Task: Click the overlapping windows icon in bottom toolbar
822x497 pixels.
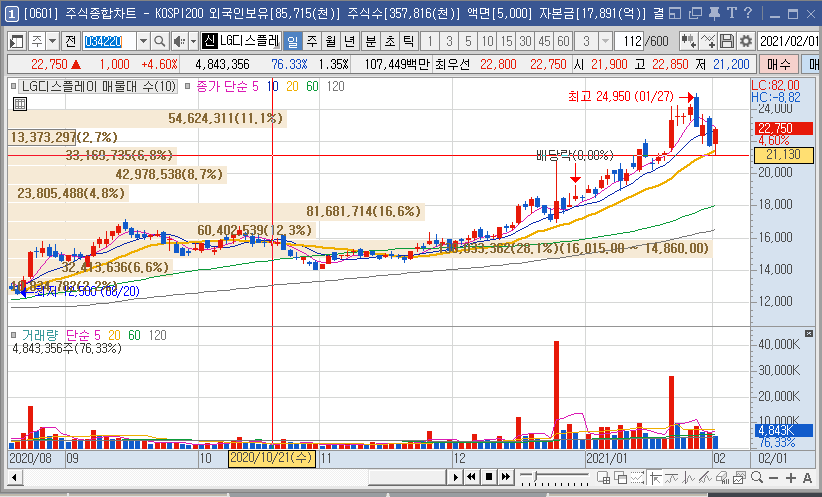Action: tap(620, 477)
